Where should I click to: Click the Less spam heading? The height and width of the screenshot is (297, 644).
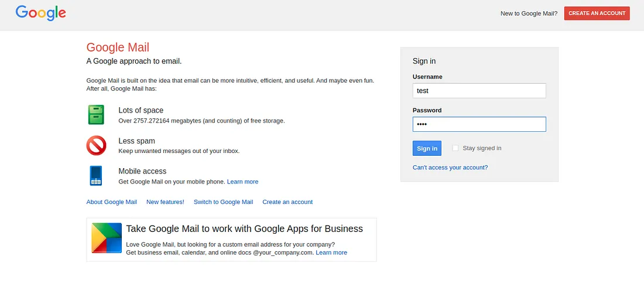[x=137, y=141]
